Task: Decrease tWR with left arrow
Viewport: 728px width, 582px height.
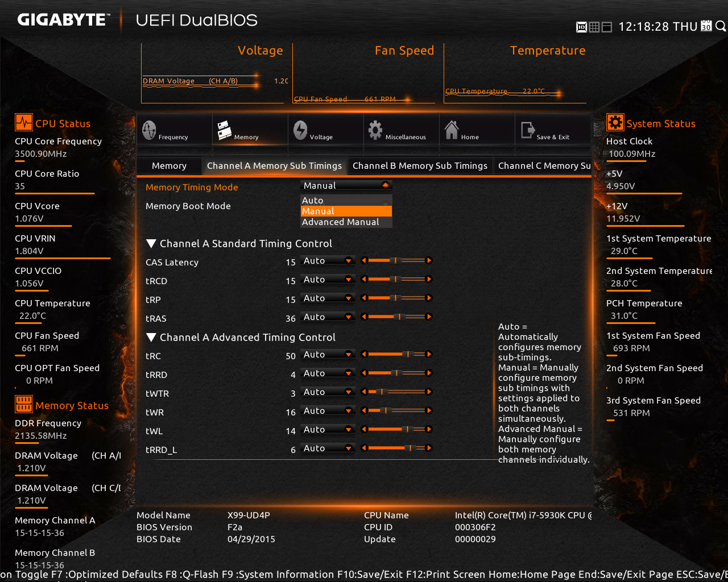Action: click(x=364, y=410)
